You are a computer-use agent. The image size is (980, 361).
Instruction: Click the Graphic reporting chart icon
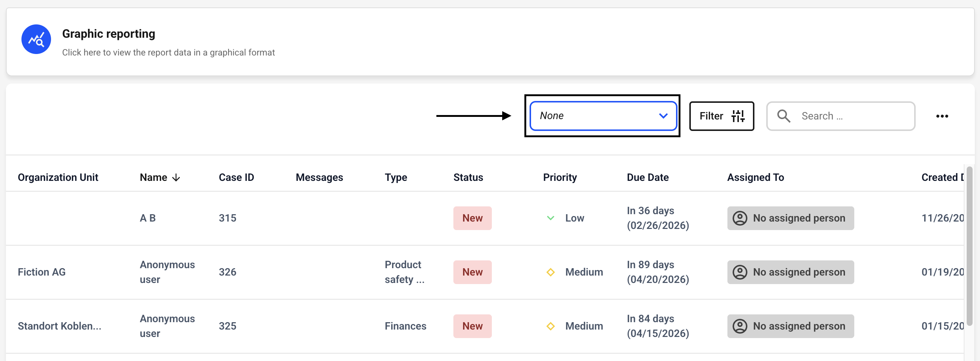pyautogui.click(x=36, y=39)
